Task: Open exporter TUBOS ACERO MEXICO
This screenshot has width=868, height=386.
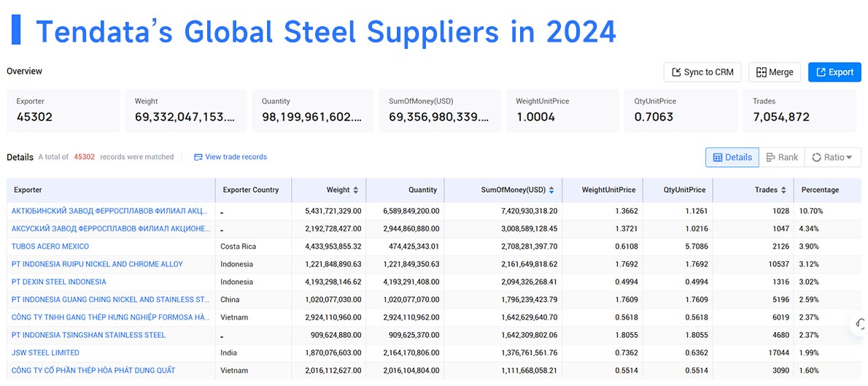Action: tap(50, 247)
